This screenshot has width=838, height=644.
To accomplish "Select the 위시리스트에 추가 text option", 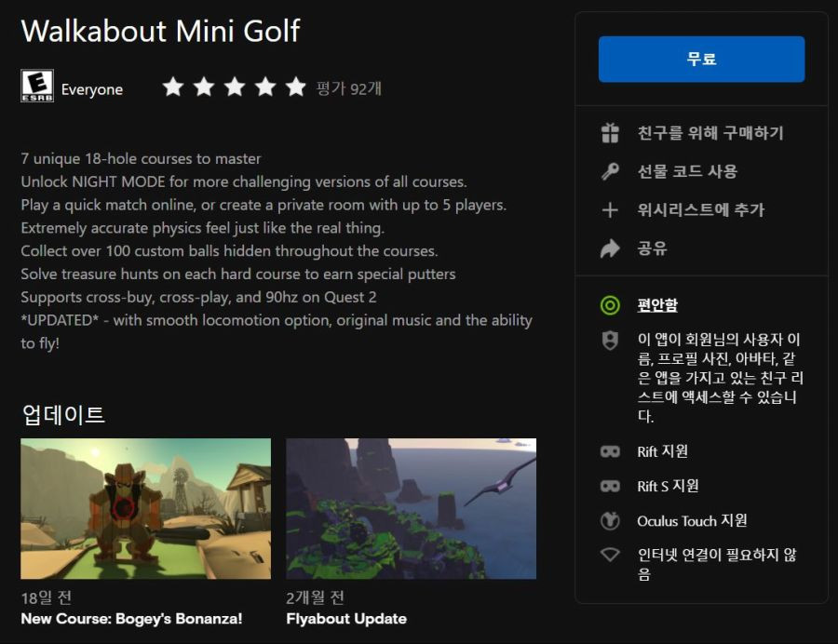I will click(700, 210).
